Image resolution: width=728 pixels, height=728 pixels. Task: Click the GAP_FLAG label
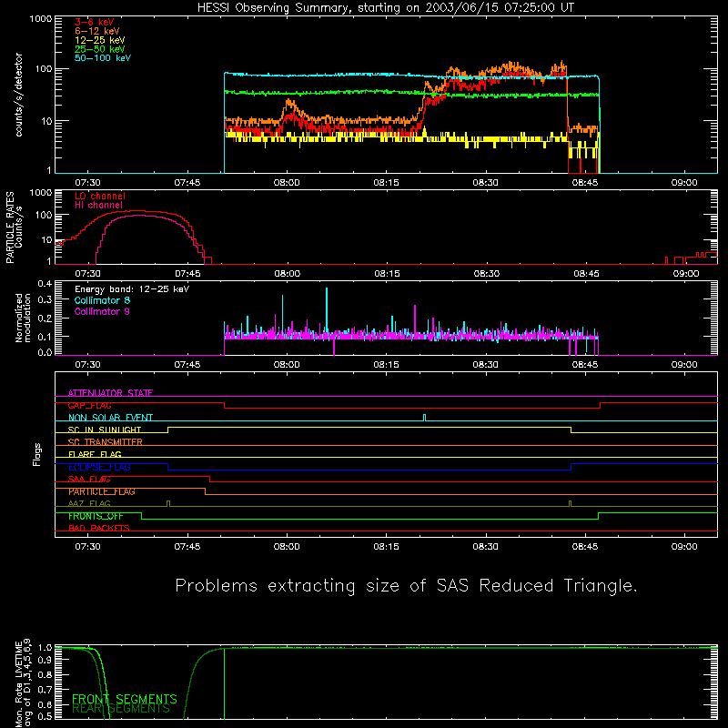89,405
